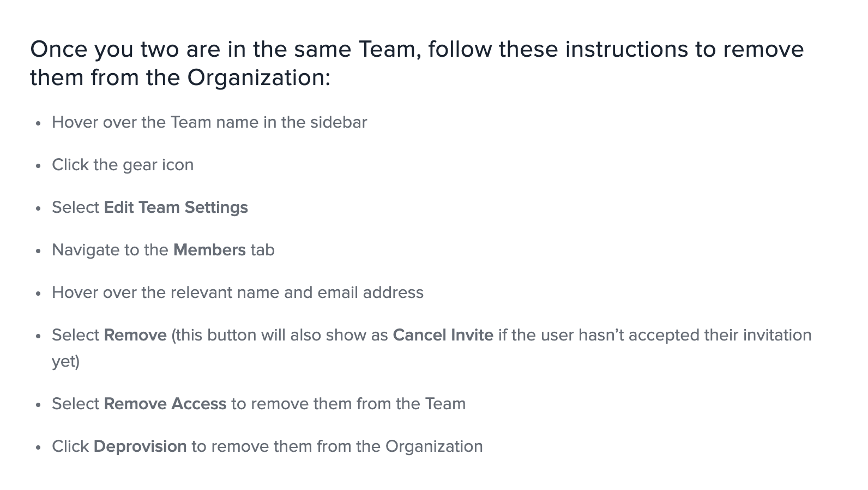Screen dimensions: 868x490
Task: Click the bold text 'Remove Access'
Action: pyautogui.click(x=165, y=404)
